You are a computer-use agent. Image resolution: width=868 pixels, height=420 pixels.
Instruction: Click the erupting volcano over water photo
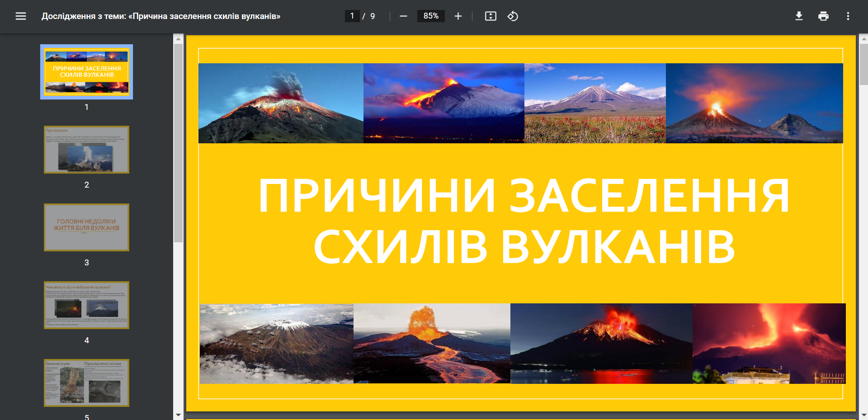(601, 344)
